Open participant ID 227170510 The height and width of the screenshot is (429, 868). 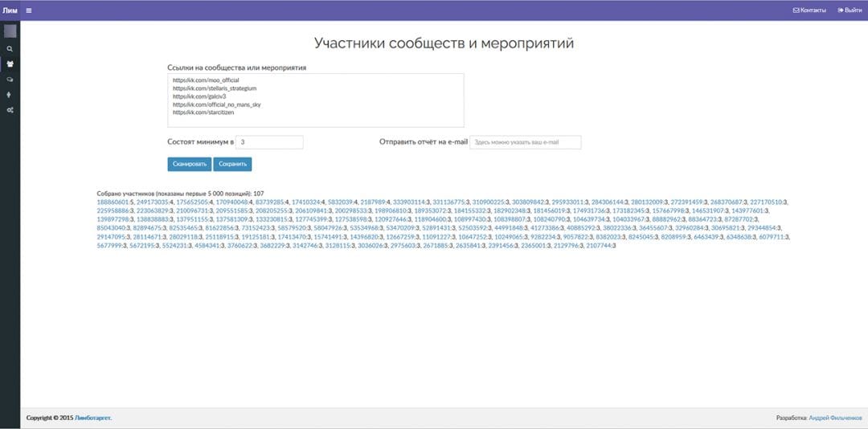(x=767, y=202)
